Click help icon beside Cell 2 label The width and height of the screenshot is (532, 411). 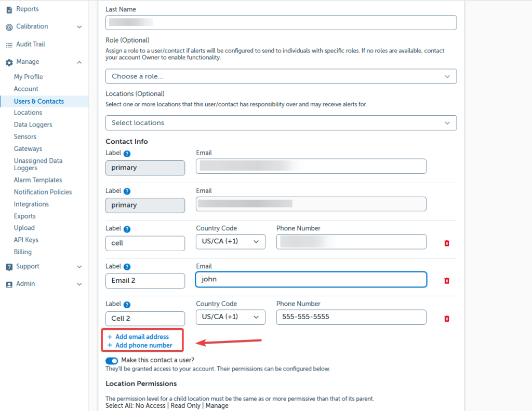coord(127,305)
